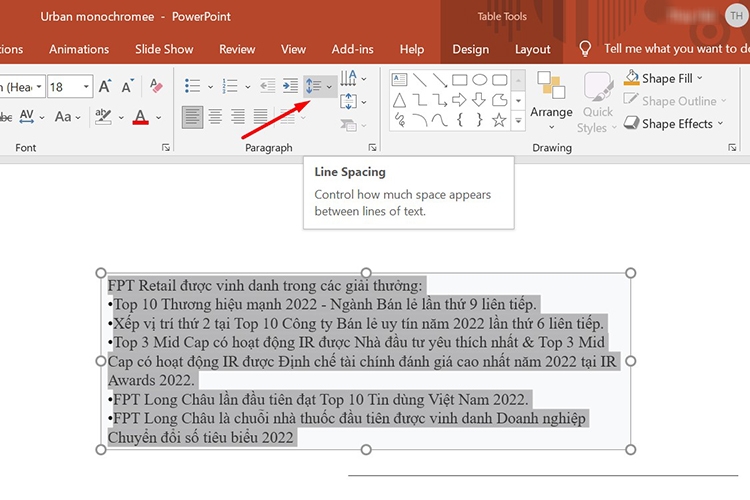Click the Bullets list icon
Screen dimensions: 750x500
pos(192,86)
